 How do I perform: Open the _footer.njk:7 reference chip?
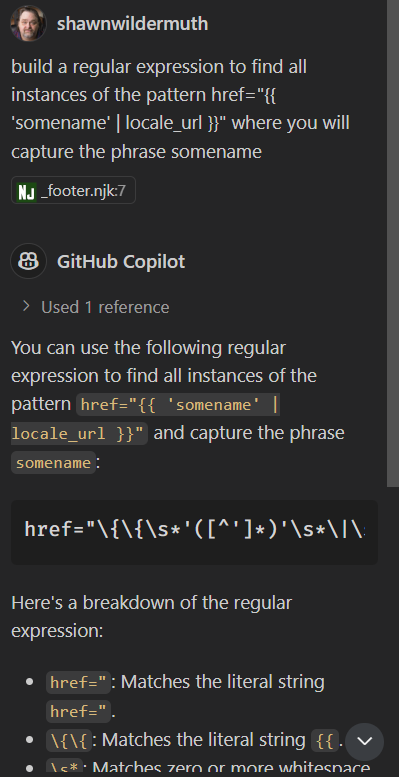(73, 190)
